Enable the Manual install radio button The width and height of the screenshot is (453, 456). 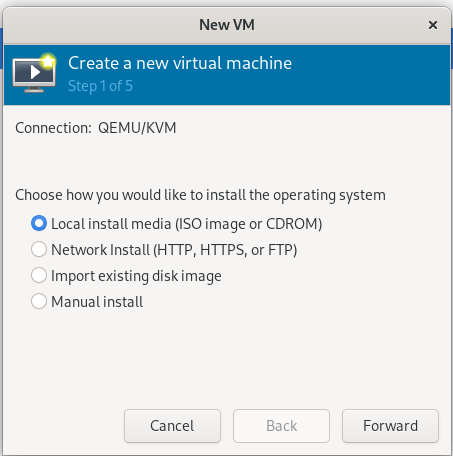tap(39, 301)
